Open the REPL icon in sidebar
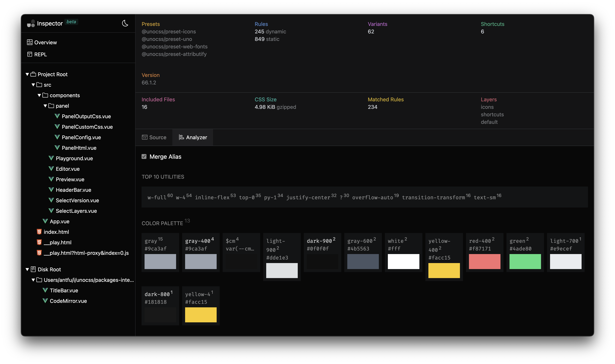This screenshot has height=364, width=615. coord(30,54)
